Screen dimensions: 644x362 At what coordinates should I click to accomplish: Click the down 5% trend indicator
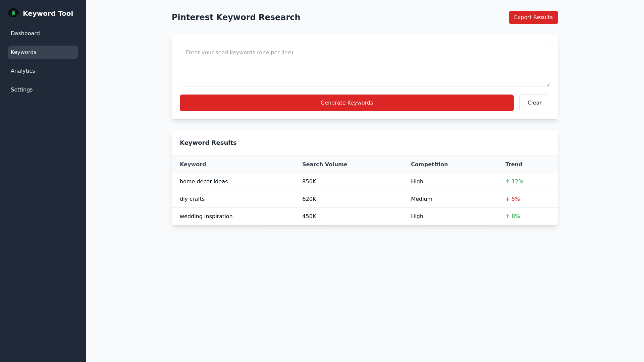point(513,199)
